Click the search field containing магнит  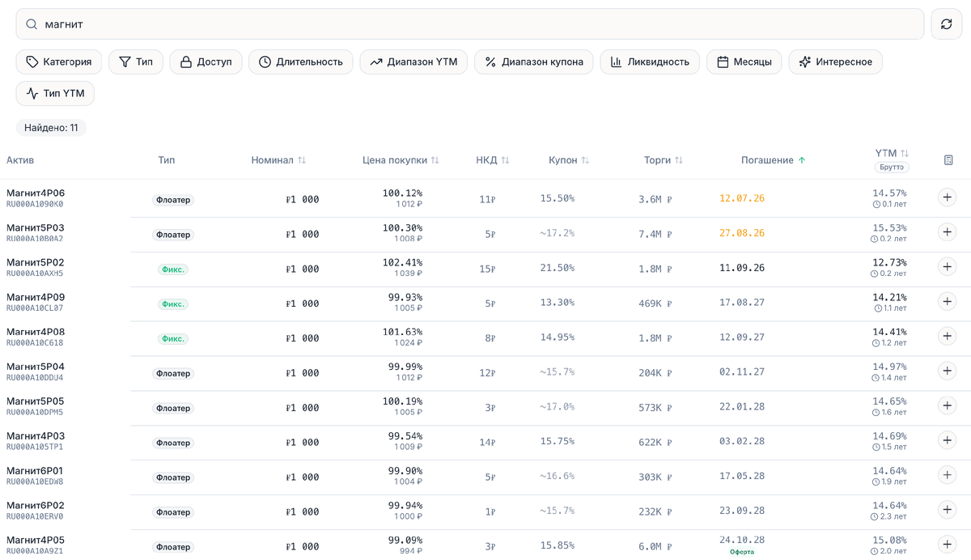pos(470,24)
